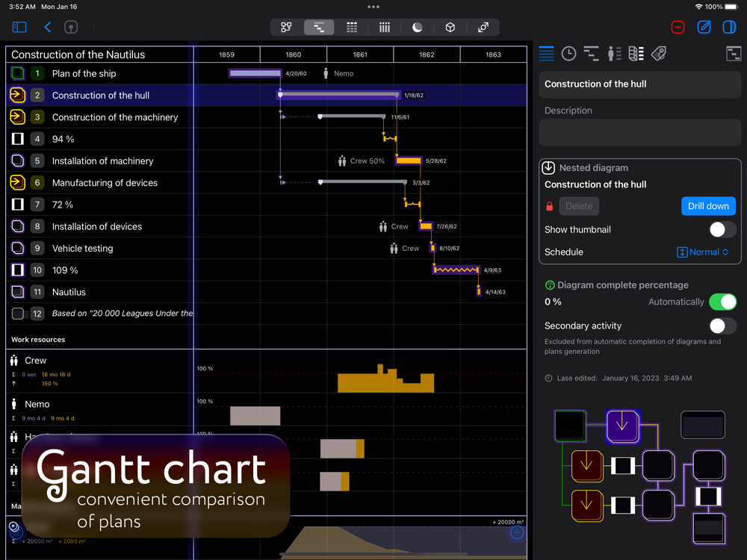Toggle the right inspector panel icon
Image resolution: width=747 pixels, height=560 pixels.
tap(729, 27)
